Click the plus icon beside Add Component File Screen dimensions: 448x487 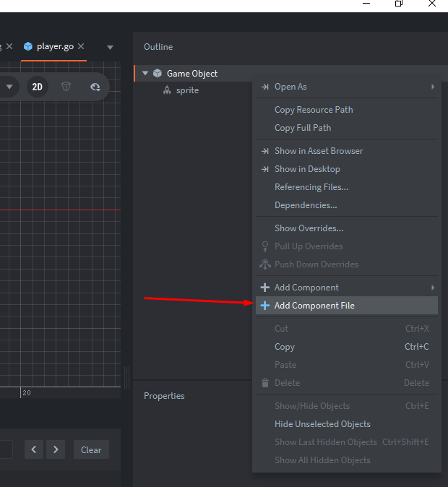[265, 306]
